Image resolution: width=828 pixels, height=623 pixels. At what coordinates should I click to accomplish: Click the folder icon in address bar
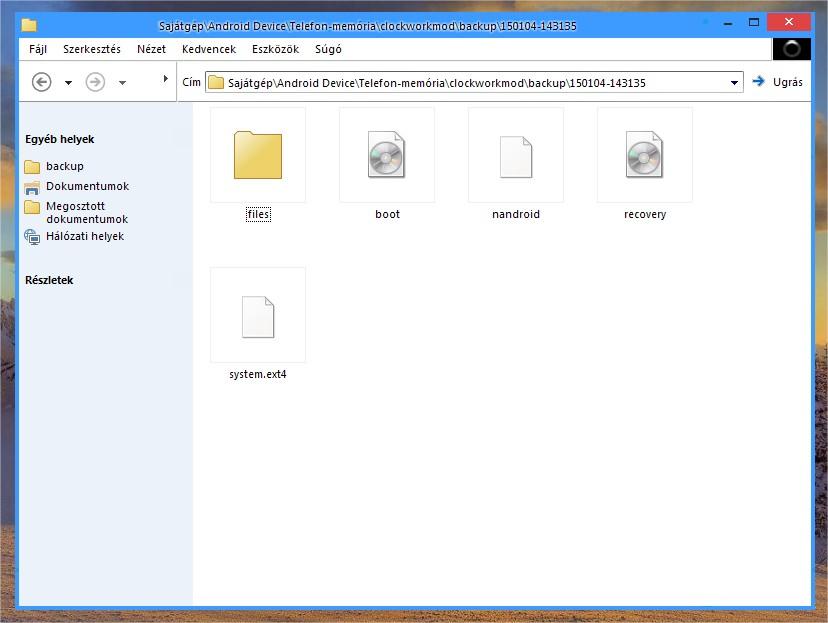coord(216,82)
